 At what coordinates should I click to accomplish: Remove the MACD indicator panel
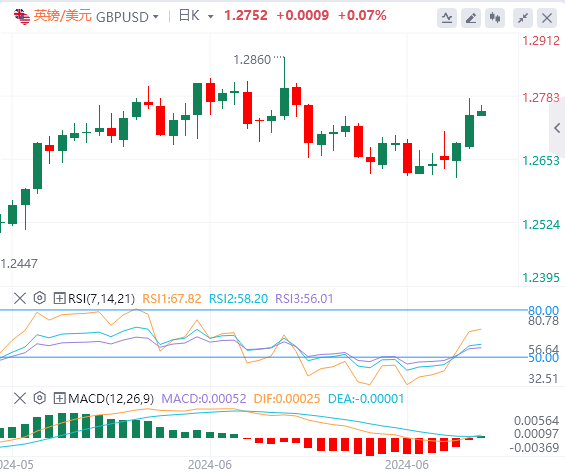[20, 398]
